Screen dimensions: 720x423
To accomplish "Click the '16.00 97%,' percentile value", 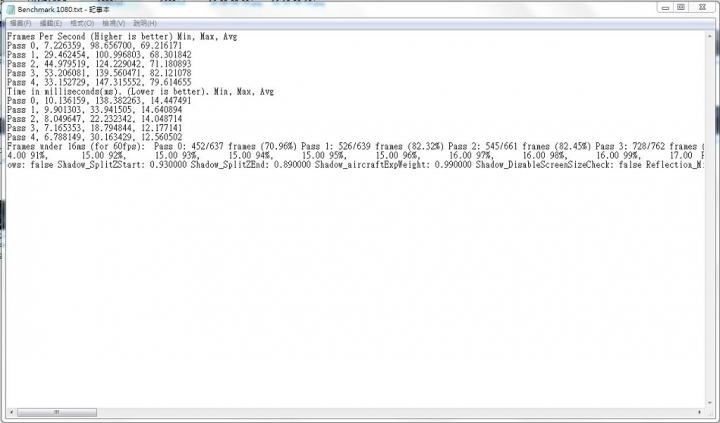I will click(472, 156).
